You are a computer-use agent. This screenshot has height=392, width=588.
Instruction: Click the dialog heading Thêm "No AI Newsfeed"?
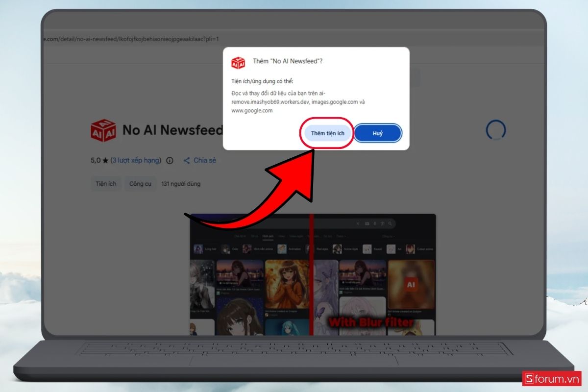288,61
